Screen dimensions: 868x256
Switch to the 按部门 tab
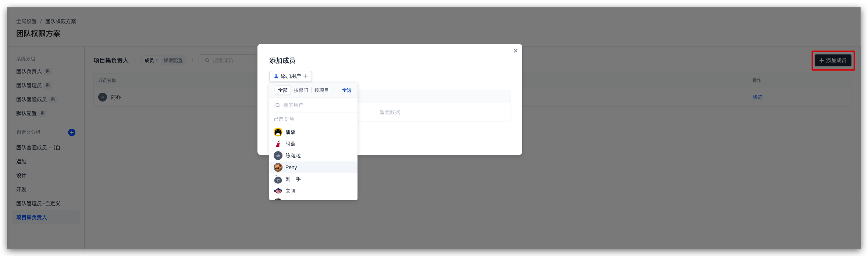point(301,90)
